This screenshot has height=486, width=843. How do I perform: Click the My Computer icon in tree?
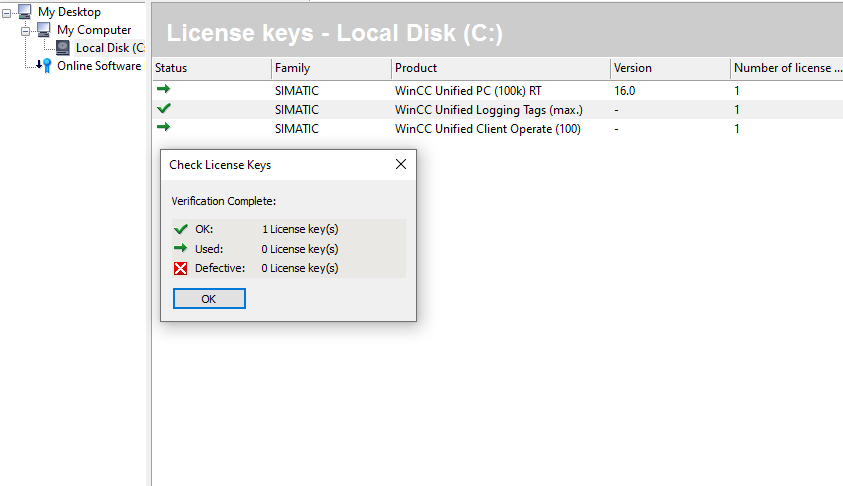(44, 30)
